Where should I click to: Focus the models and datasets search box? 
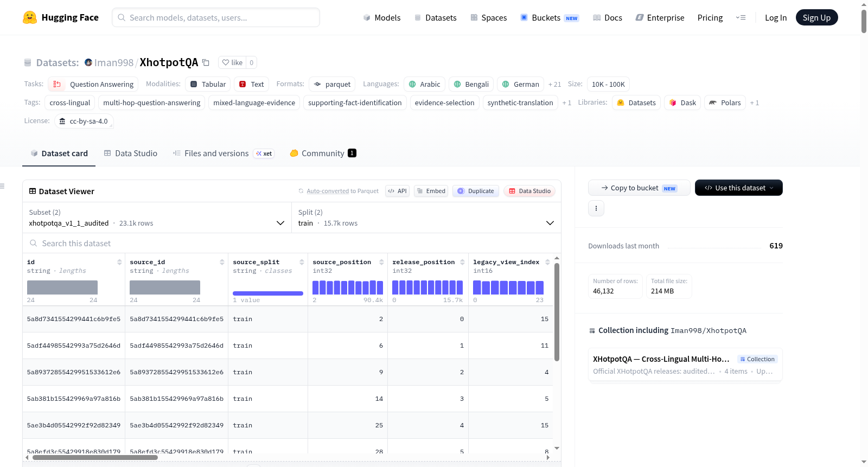click(216, 17)
